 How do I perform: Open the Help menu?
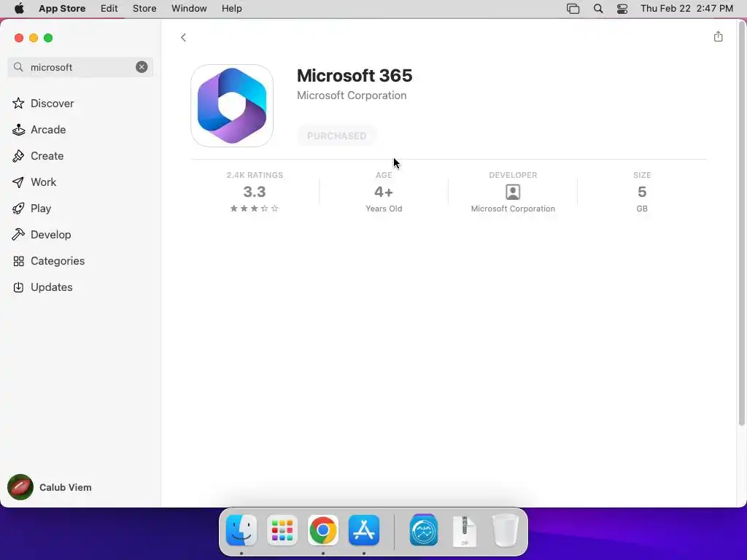coord(231,9)
